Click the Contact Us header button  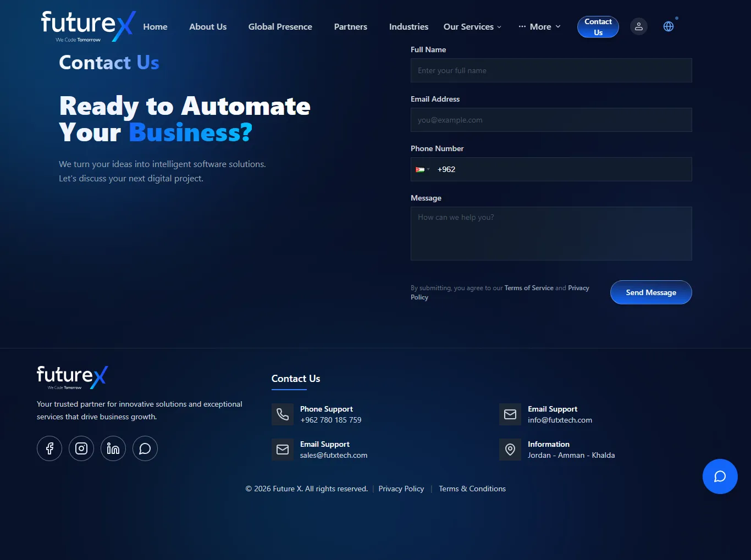coord(598,27)
